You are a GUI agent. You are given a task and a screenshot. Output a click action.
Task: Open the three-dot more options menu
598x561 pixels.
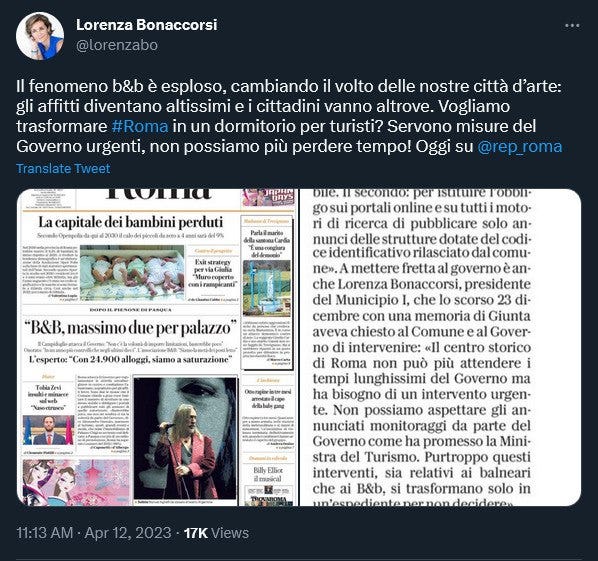point(572,26)
